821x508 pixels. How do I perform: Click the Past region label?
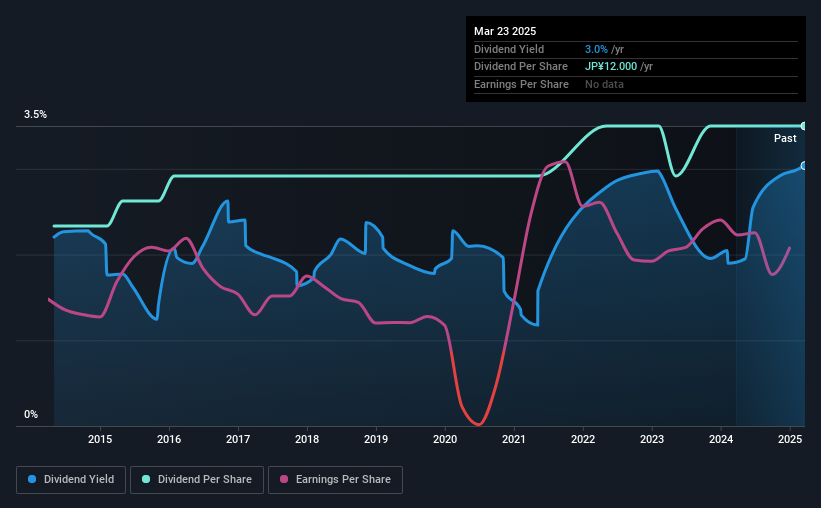(785, 138)
